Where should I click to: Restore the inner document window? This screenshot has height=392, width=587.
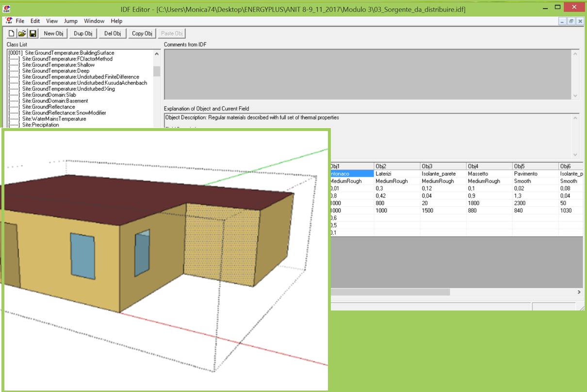(x=571, y=21)
